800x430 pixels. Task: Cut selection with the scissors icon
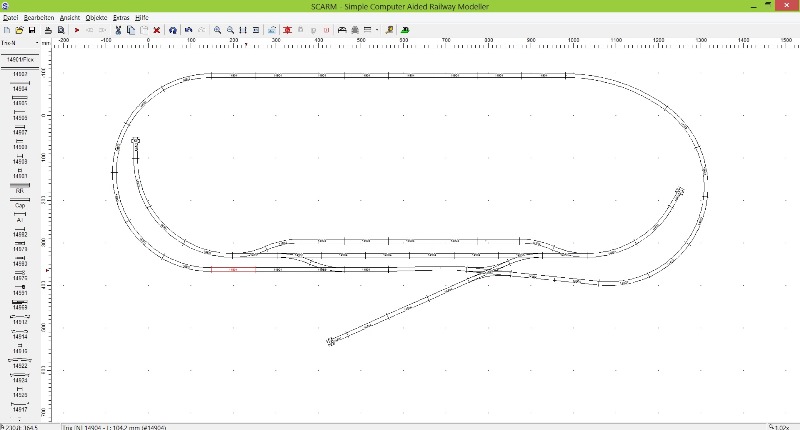coord(118,30)
